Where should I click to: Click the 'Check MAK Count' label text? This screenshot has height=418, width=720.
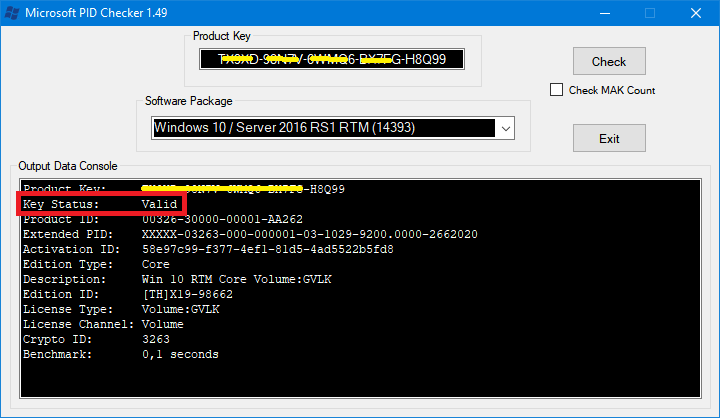pyautogui.click(x=612, y=90)
